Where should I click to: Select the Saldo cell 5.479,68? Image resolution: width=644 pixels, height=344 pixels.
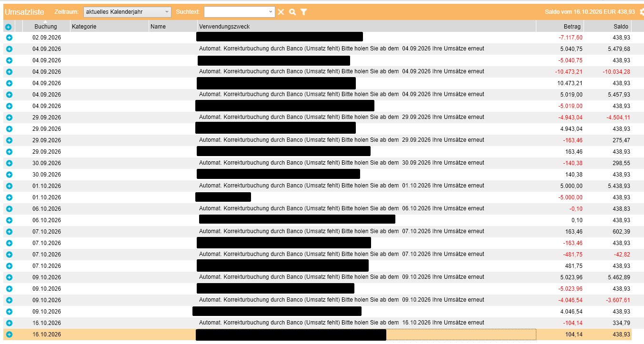click(x=618, y=49)
